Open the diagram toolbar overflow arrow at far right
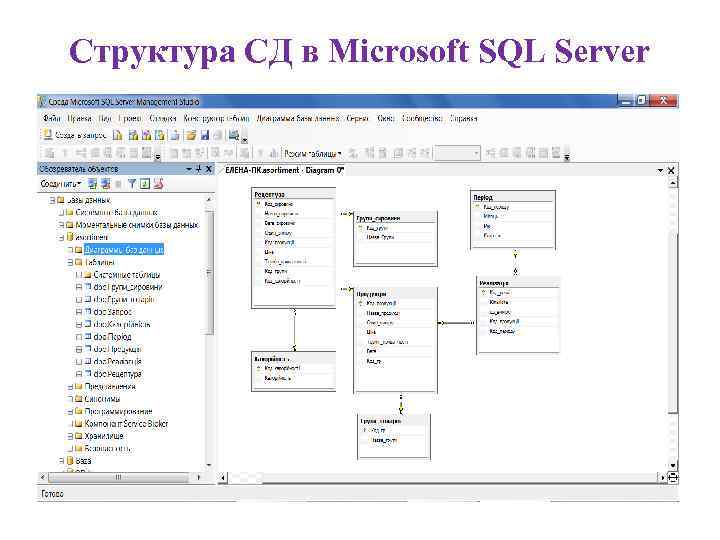The height and width of the screenshot is (540, 720). (x=567, y=158)
